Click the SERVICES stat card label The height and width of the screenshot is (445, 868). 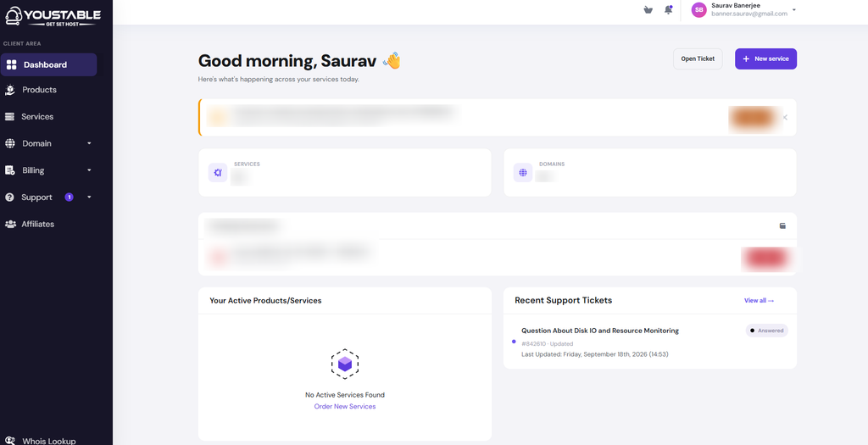[247, 164]
